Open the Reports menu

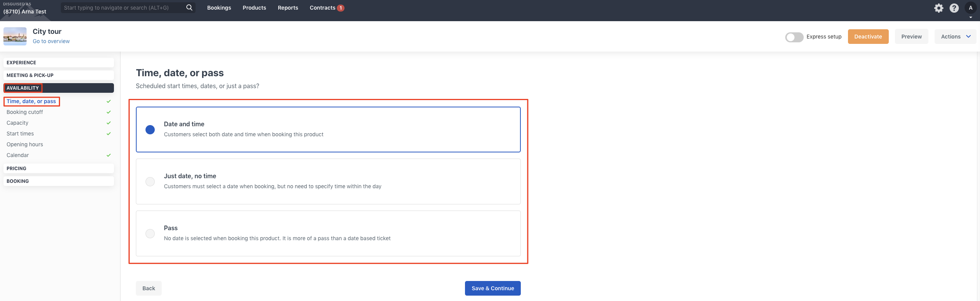(288, 8)
